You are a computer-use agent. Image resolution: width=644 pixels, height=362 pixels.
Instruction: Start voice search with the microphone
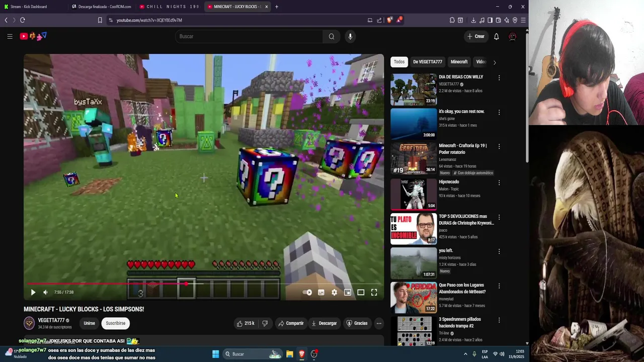point(350,36)
